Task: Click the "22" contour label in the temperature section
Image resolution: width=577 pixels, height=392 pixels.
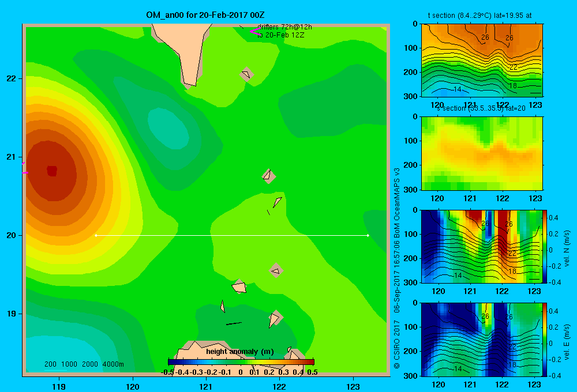Action: point(514,67)
